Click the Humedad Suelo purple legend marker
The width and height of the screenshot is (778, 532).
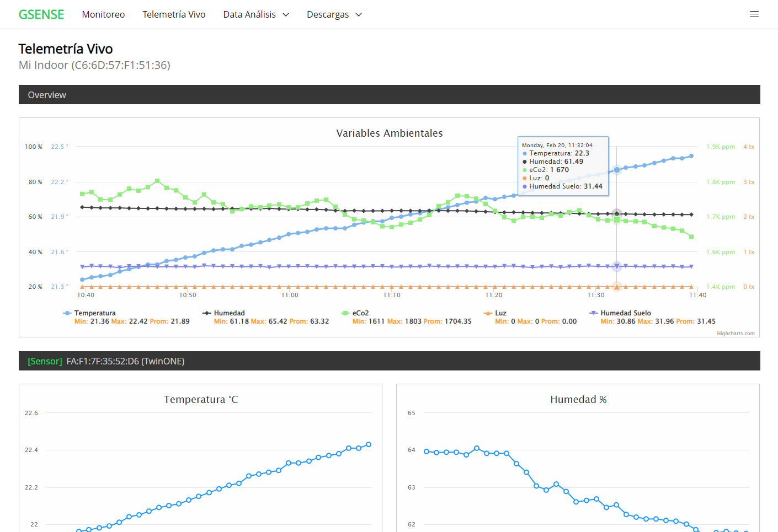click(x=593, y=313)
